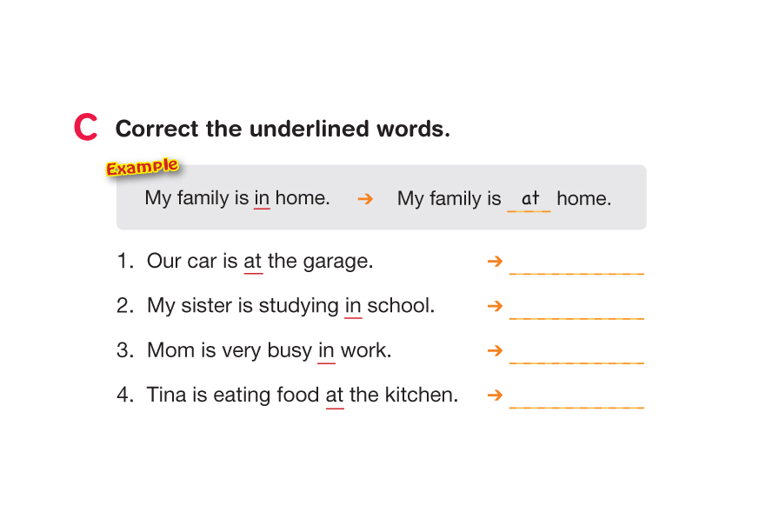759x532 pixels.
Task: Click underlined "in" in the example sentence
Action: pyautogui.click(x=262, y=198)
